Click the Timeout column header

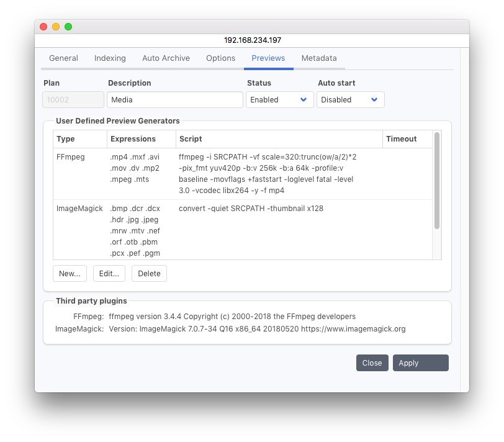pyautogui.click(x=406, y=139)
